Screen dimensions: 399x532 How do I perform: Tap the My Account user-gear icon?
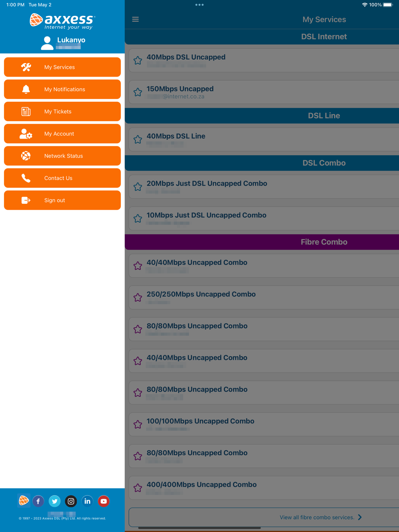26,134
